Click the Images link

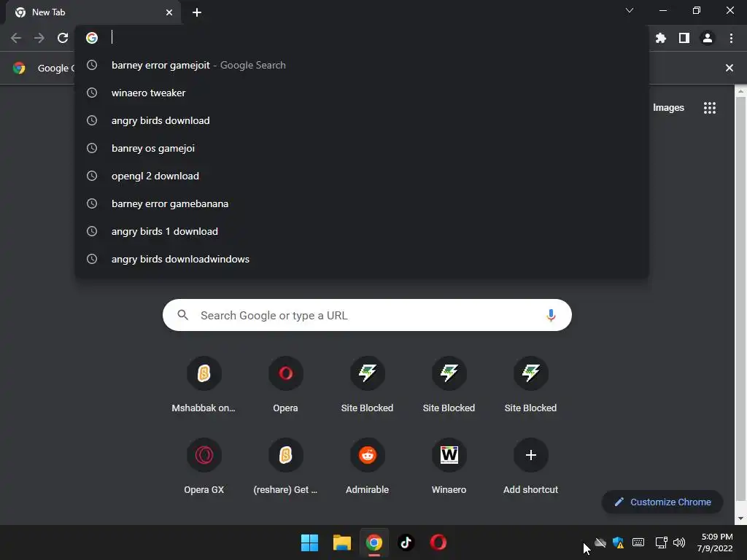668,108
